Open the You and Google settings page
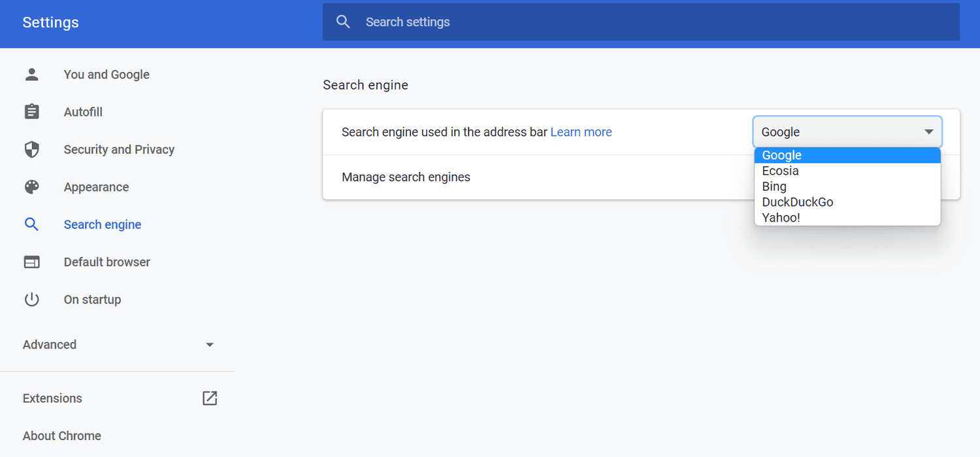The width and height of the screenshot is (980, 457). [106, 75]
